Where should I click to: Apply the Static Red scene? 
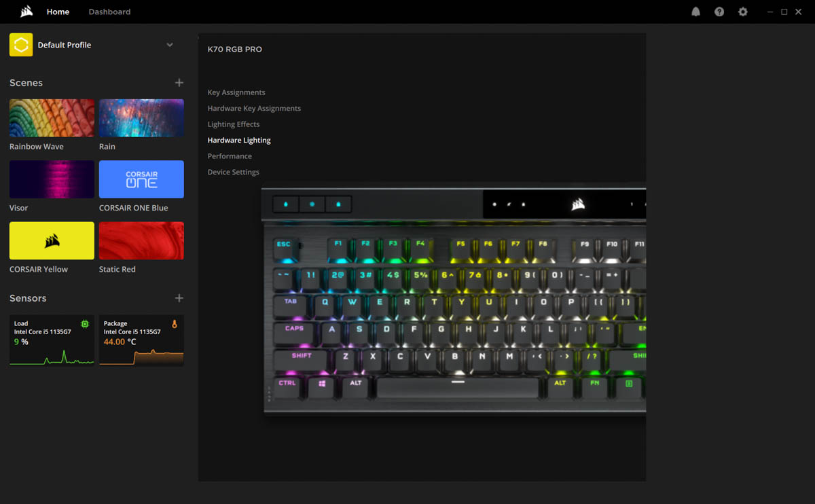click(x=141, y=240)
